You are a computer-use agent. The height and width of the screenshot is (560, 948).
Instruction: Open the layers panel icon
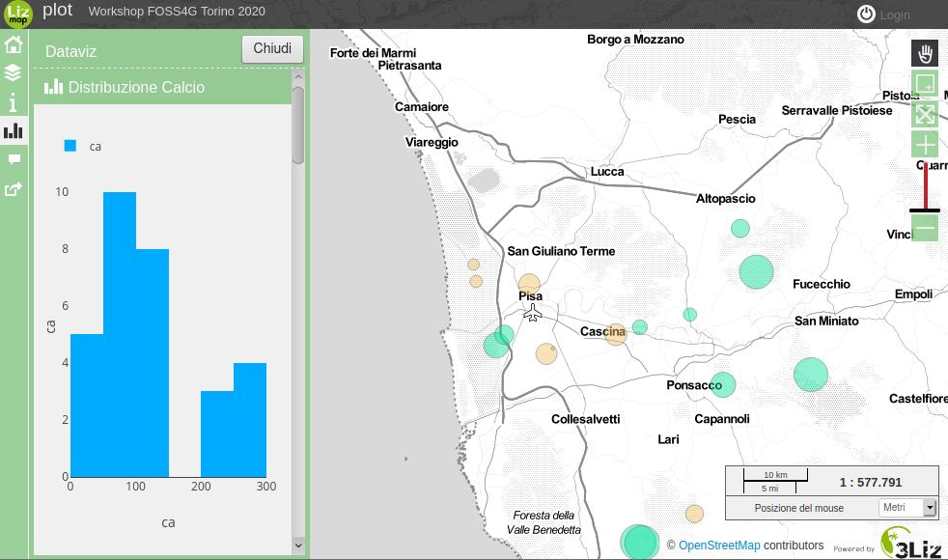pyautogui.click(x=14, y=73)
